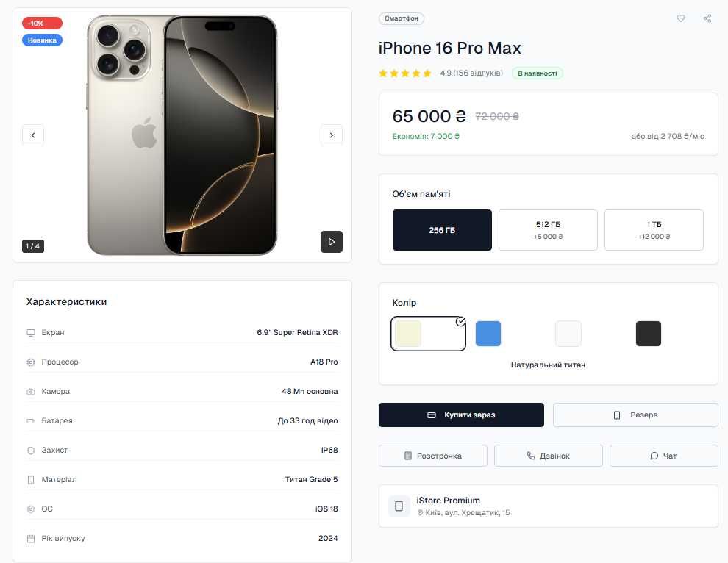The image size is (728, 563).
Task: Choose the black color swatch
Action: click(648, 334)
